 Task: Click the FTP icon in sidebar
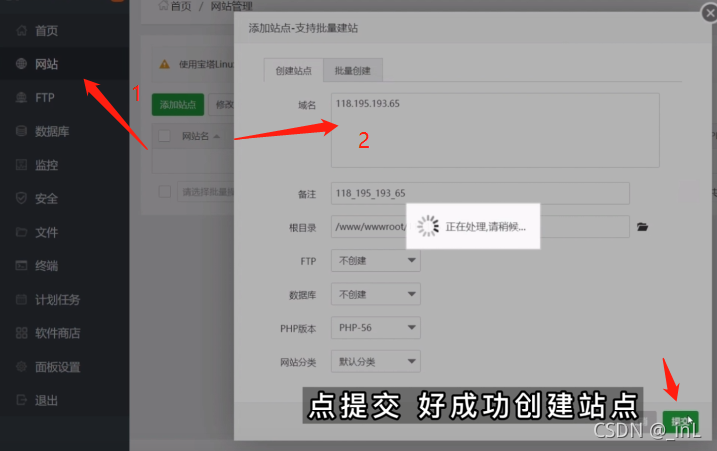click(21, 97)
